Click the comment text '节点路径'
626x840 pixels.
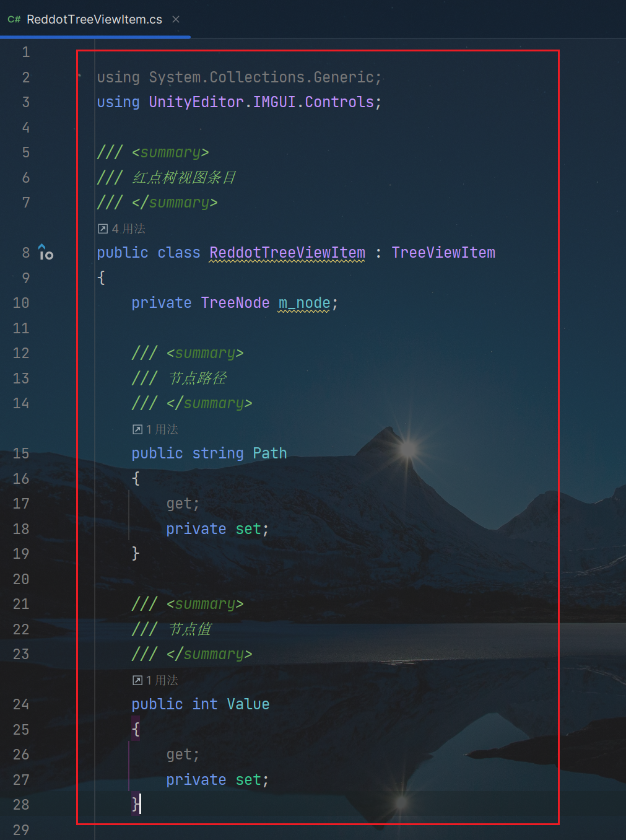click(198, 378)
